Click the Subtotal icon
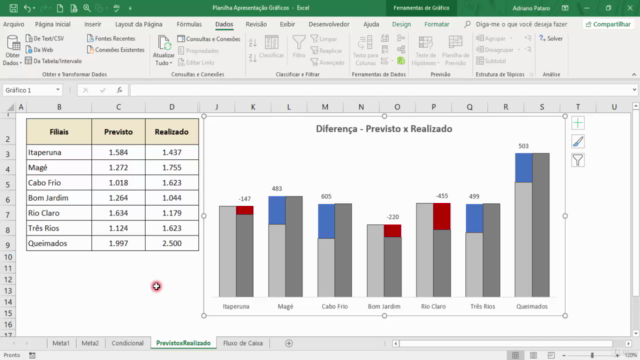Screen dimensions: 640x360 pos(491,61)
